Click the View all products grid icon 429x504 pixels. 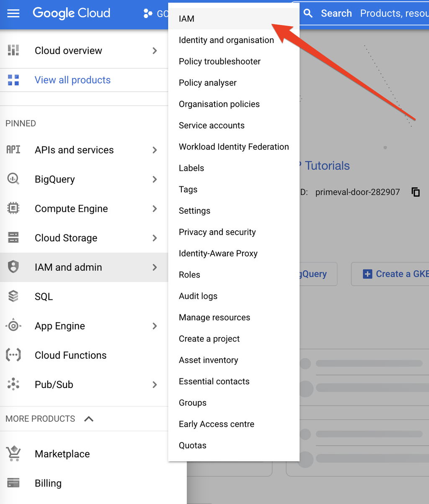13,80
